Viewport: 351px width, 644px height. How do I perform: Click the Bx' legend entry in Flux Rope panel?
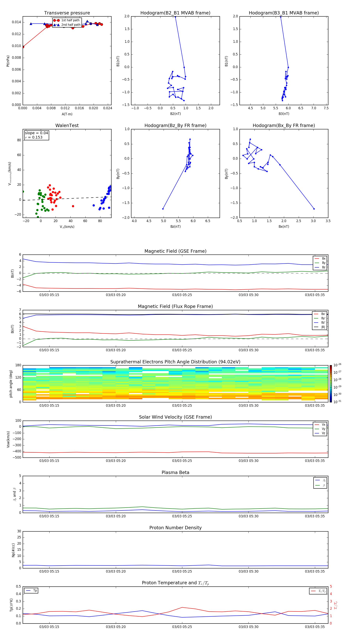(320, 314)
